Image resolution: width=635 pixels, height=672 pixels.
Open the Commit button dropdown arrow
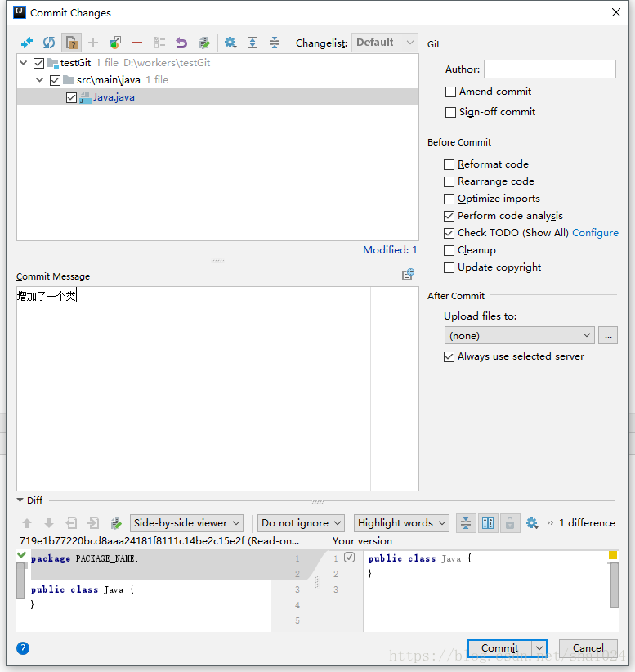539,648
